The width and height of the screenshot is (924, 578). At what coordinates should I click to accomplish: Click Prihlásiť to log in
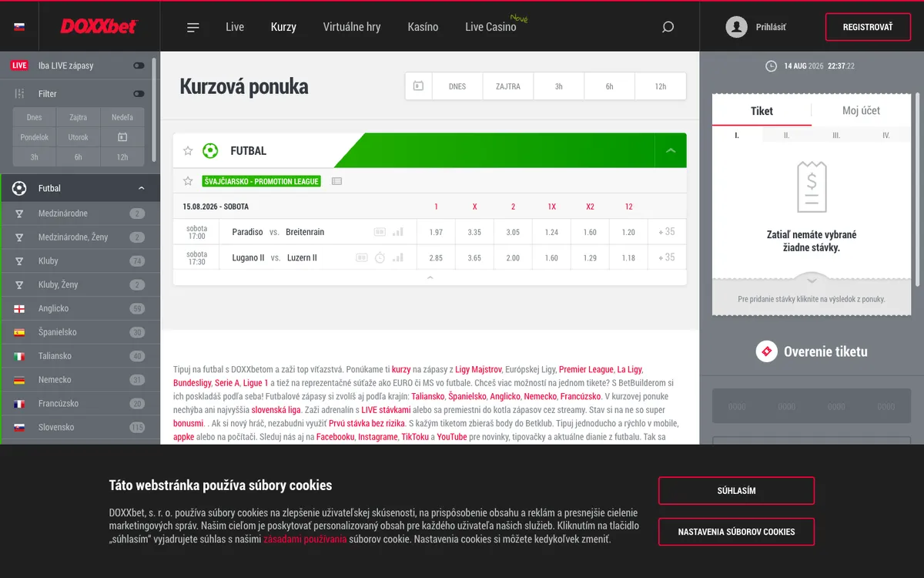[x=771, y=27]
